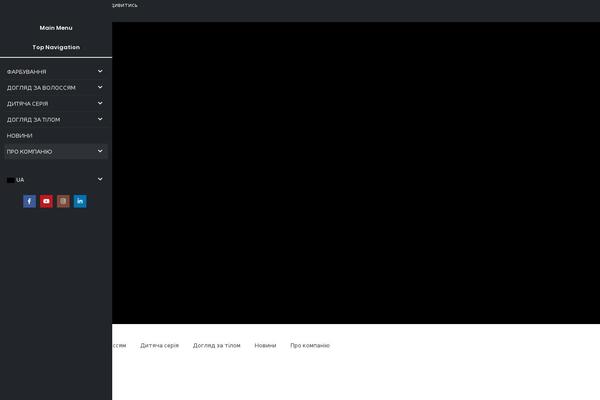This screenshot has width=600, height=400.
Task: Select ДОГЛЯД ЗА ВОЛОССЯМ in sidebar menu
Action: click(41, 88)
